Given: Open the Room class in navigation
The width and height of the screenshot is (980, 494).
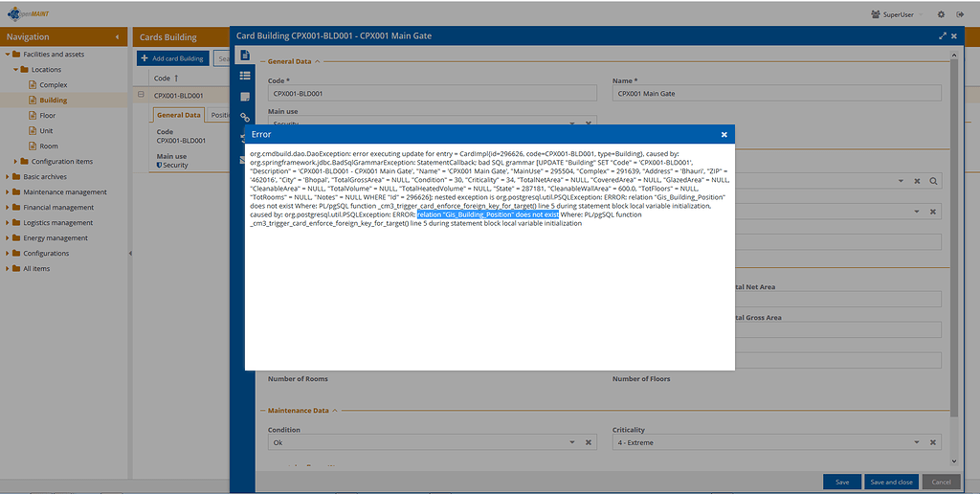Looking at the screenshot, I should click(49, 146).
